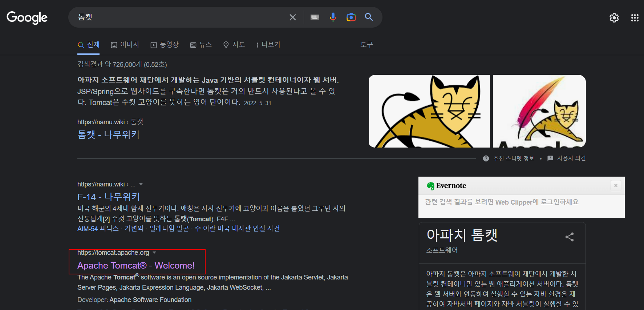This screenshot has width=644, height=310.
Task: Open quick settings gear icon
Action: click(614, 18)
